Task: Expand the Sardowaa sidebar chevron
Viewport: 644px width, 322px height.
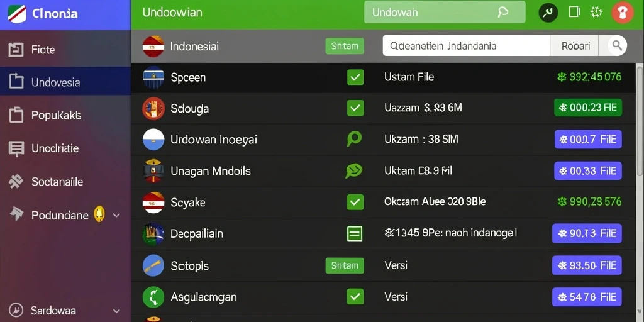Action: 116,311
